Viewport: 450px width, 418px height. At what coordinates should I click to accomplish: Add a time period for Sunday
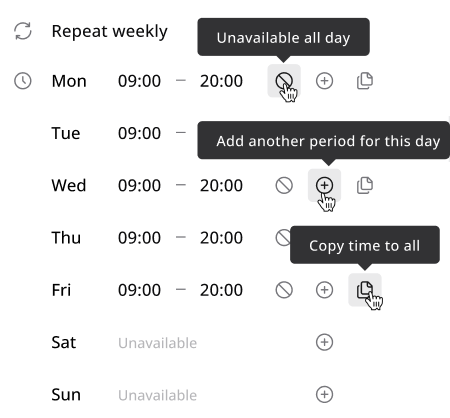[324, 394]
